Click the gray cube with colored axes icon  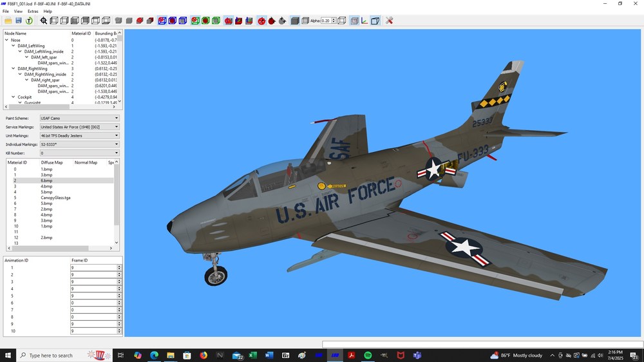point(249,21)
